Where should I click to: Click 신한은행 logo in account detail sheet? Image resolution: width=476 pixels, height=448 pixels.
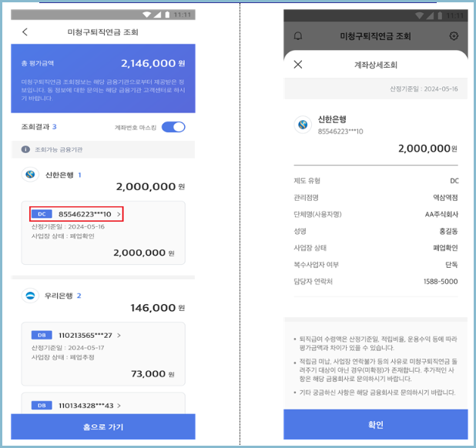click(x=303, y=125)
